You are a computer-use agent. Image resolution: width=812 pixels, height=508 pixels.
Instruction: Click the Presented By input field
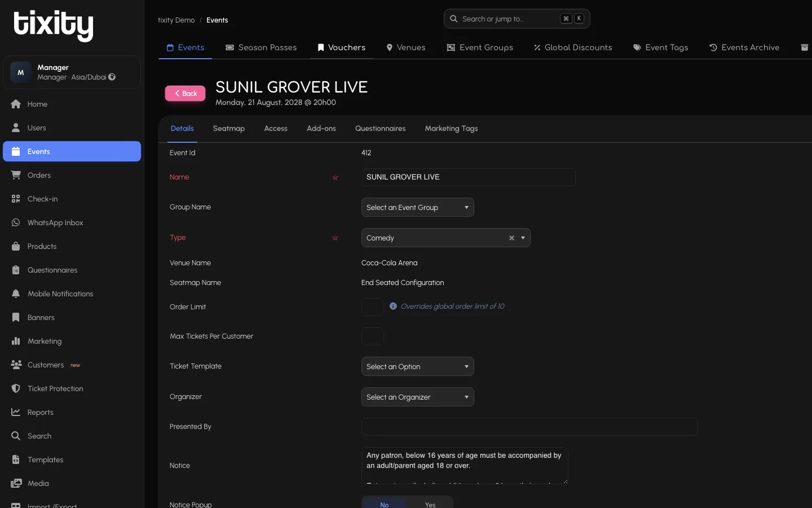click(529, 427)
